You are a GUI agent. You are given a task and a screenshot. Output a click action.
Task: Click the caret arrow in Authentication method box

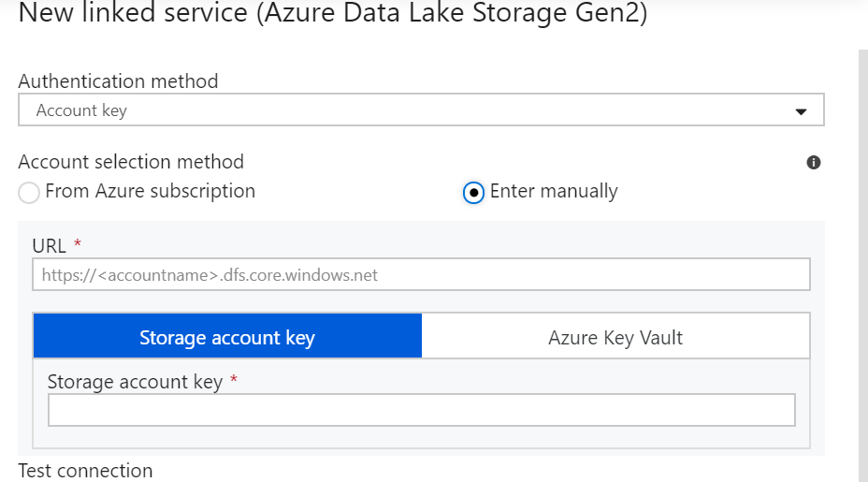[801, 112]
